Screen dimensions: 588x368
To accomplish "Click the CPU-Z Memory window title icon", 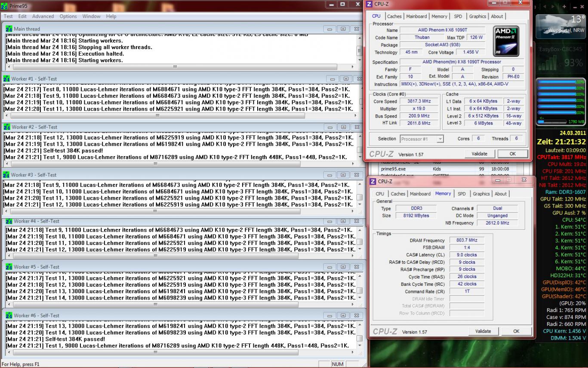I will (x=373, y=181).
